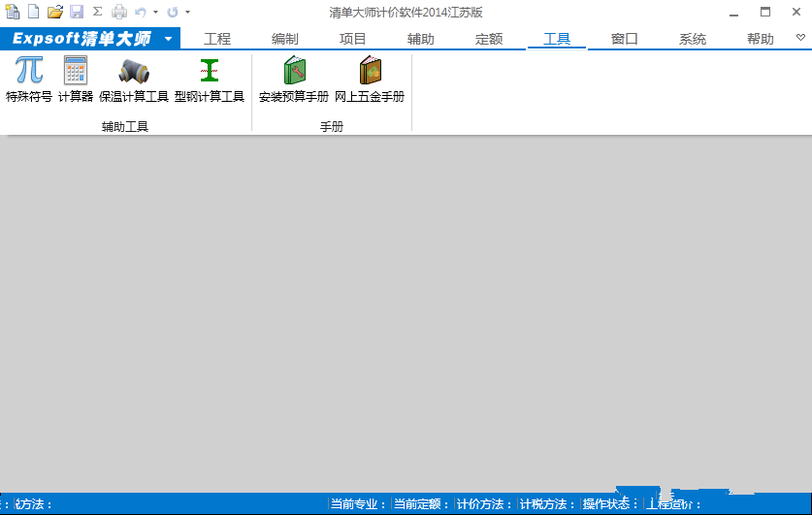This screenshot has width=812, height=515.
Task: Print using the printer icon
Action: pyautogui.click(x=119, y=12)
